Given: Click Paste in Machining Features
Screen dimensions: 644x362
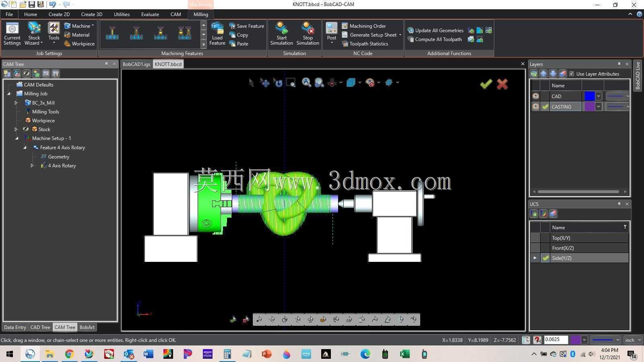Looking at the screenshot, I should pyautogui.click(x=239, y=44).
